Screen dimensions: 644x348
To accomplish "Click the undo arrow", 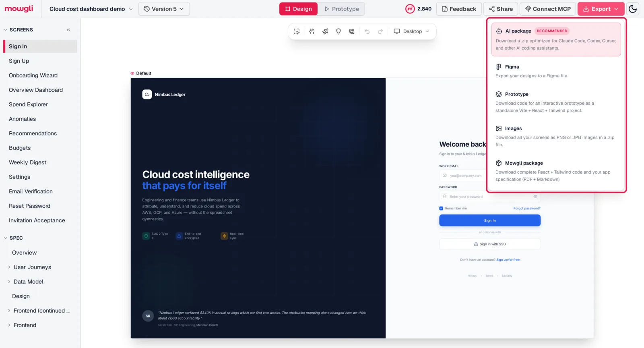I will coord(367,31).
